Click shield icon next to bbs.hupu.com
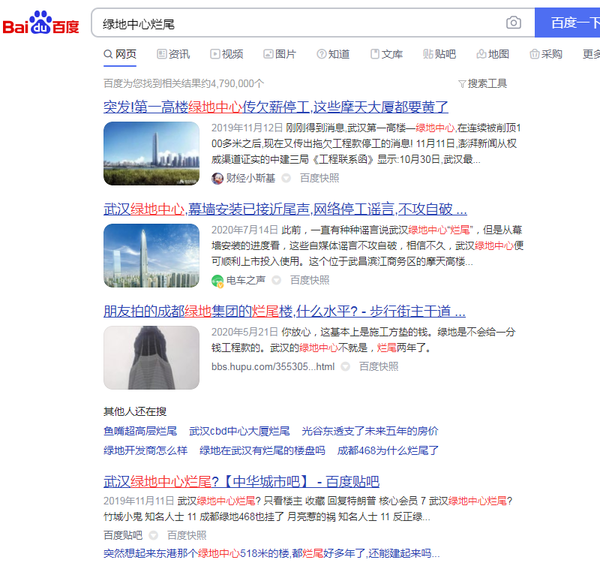 coord(345,367)
